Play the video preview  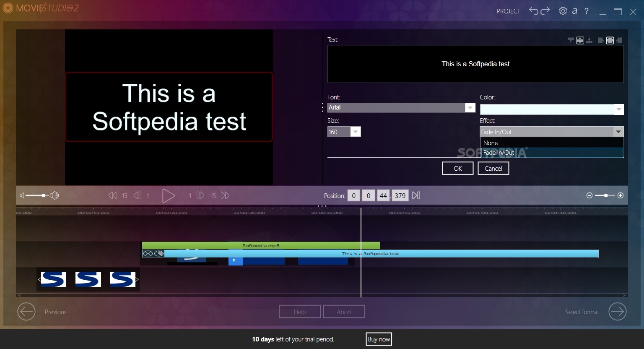pos(168,195)
